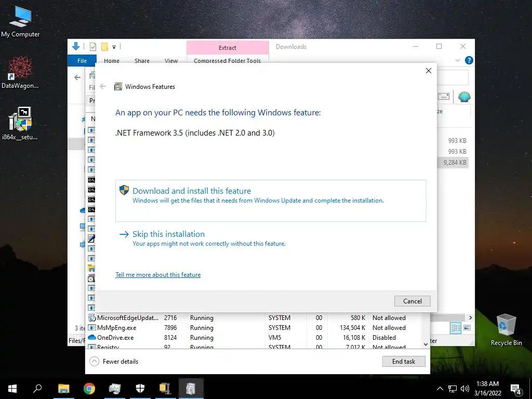The width and height of the screenshot is (532, 399).
Task: Click the Cancel button in Windows Features
Action: pyautogui.click(x=412, y=301)
